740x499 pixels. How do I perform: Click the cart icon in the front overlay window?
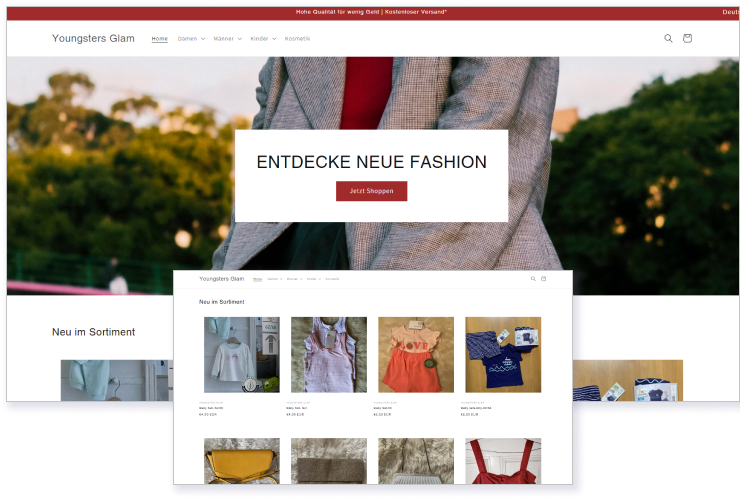click(543, 279)
